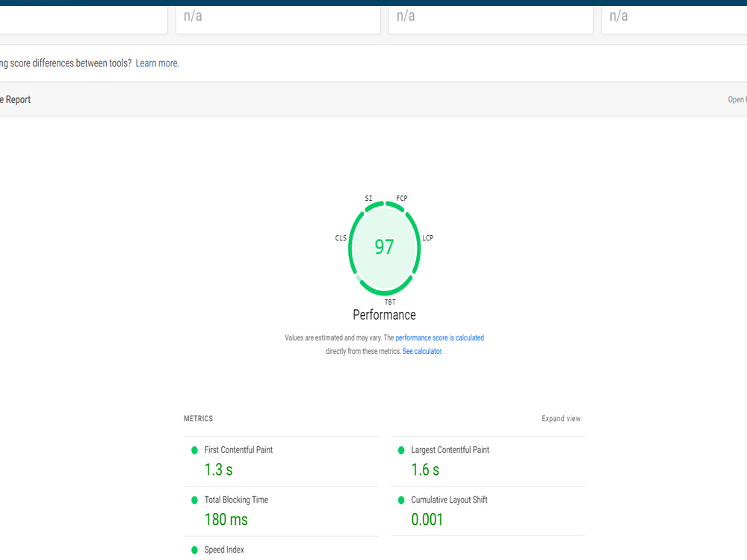Viewport: 747px width, 560px height.
Task: Click the Report section header text
Action: [15, 99]
